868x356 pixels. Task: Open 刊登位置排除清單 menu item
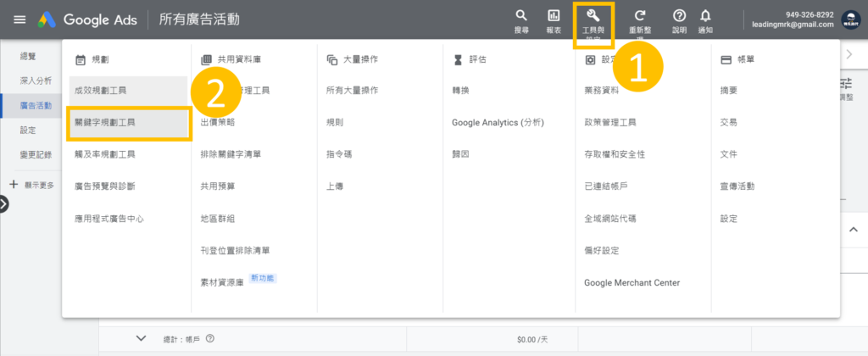pyautogui.click(x=236, y=250)
